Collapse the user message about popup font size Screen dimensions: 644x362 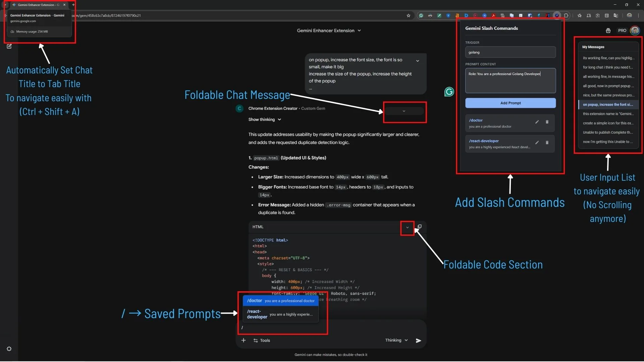pyautogui.click(x=418, y=61)
